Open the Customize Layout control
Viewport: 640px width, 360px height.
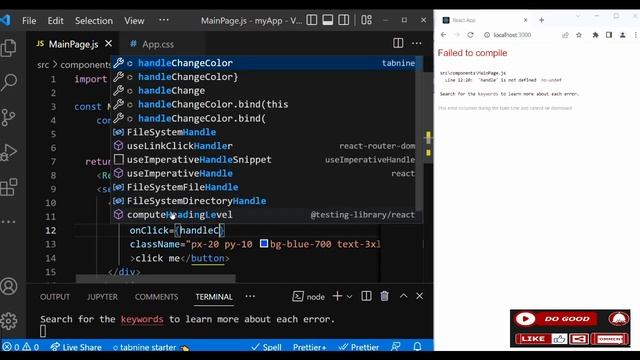367,20
